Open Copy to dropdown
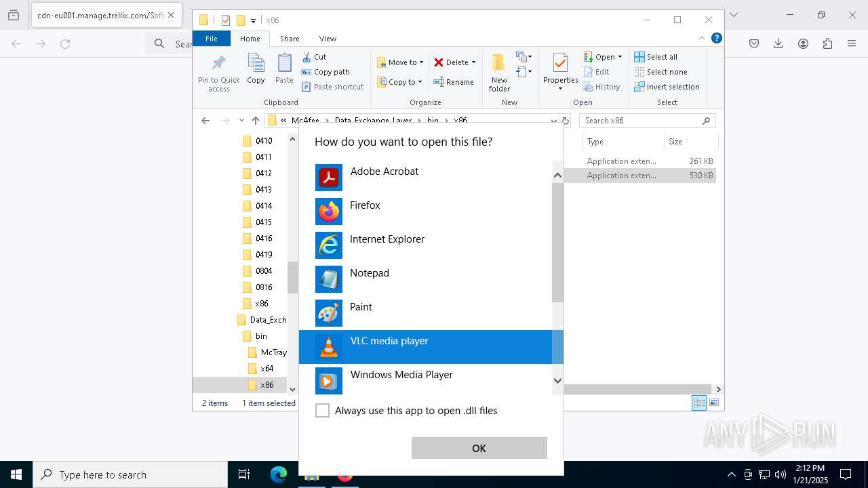The width and height of the screenshot is (868, 488). click(399, 82)
